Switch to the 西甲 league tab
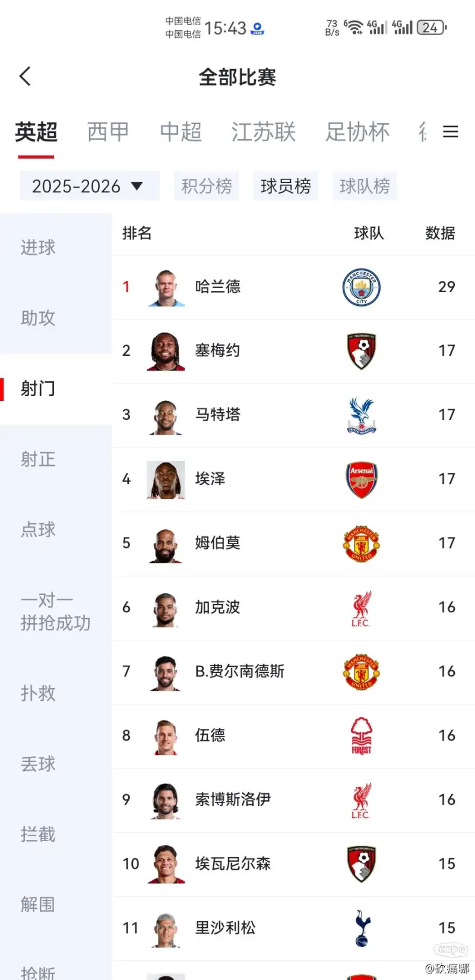Image resolution: width=475 pixels, height=980 pixels. tap(107, 132)
